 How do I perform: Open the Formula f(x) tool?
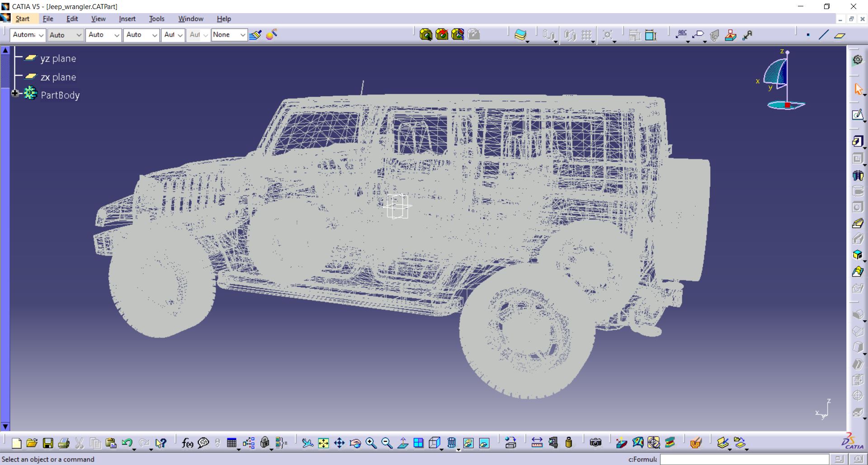[187, 443]
